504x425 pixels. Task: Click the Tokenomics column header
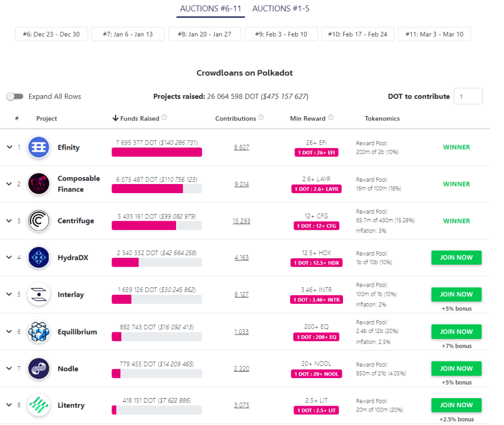click(x=382, y=118)
